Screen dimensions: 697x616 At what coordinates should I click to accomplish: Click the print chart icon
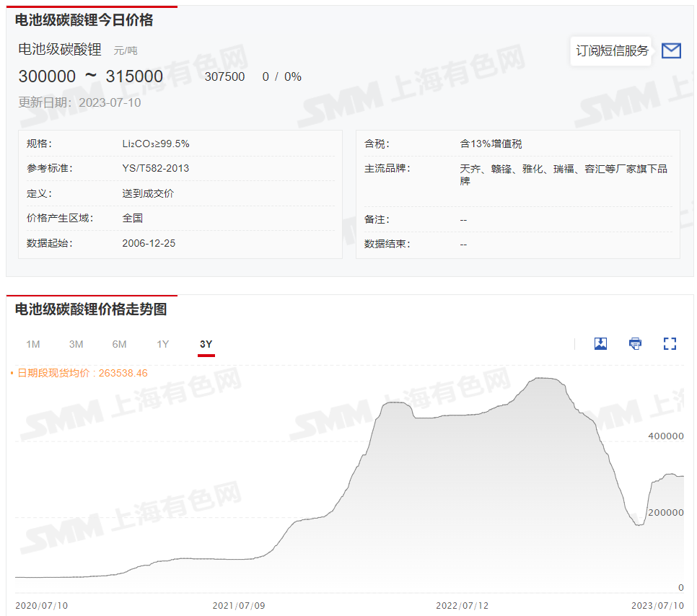pos(635,343)
